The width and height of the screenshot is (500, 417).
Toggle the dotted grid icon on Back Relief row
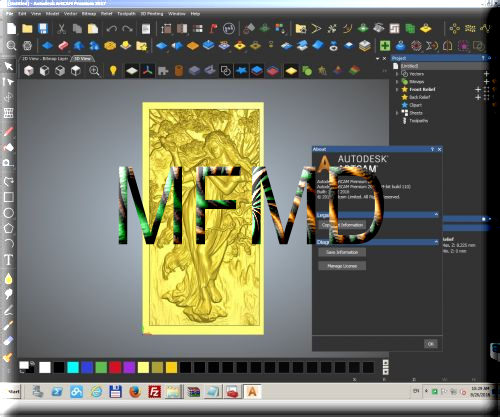pos(486,97)
